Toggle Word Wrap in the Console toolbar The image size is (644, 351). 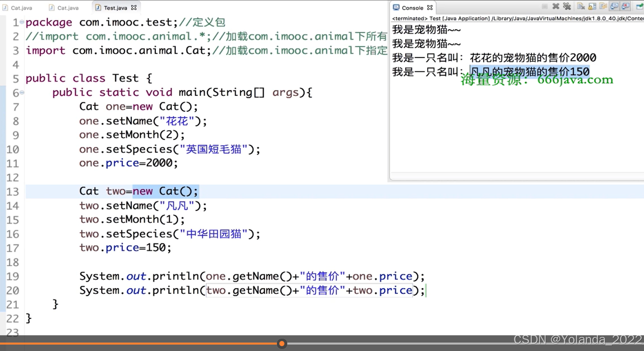pyautogui.click(x=603, y=6)
